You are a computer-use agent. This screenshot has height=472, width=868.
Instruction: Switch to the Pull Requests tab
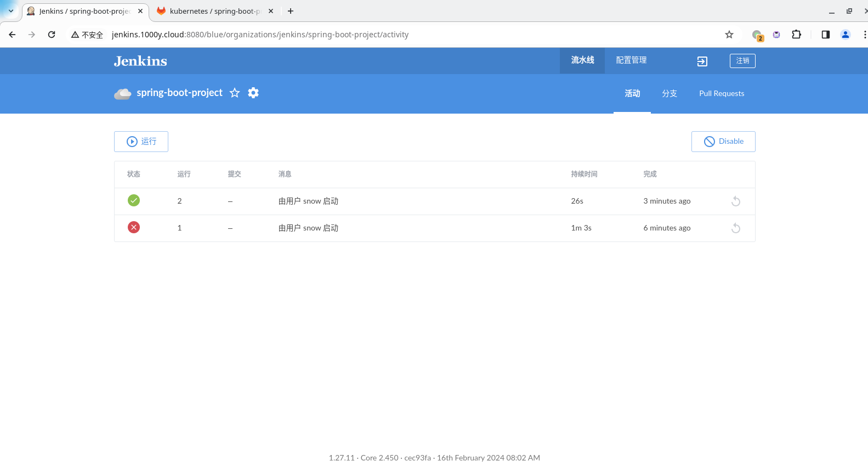tap(722, 93)
